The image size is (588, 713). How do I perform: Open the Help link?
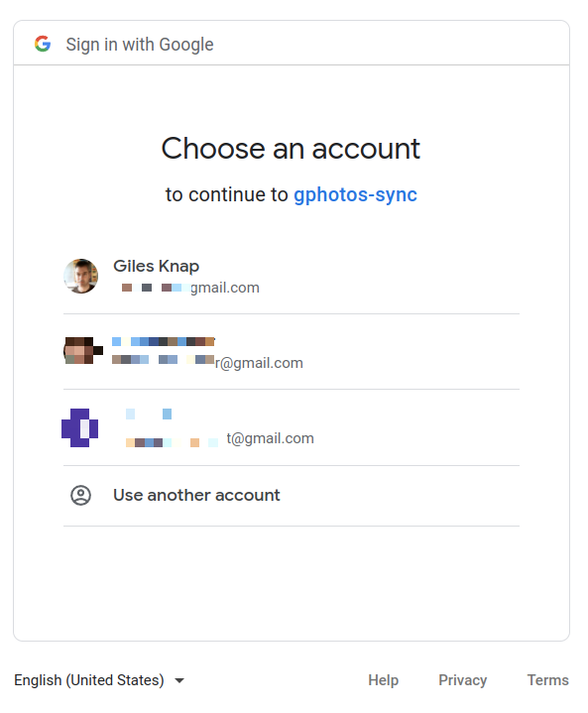(x=384, y=680)
